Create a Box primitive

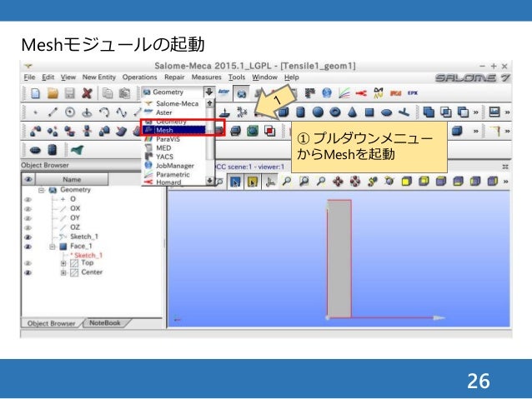pyautogui.click(x=284, y=112)
